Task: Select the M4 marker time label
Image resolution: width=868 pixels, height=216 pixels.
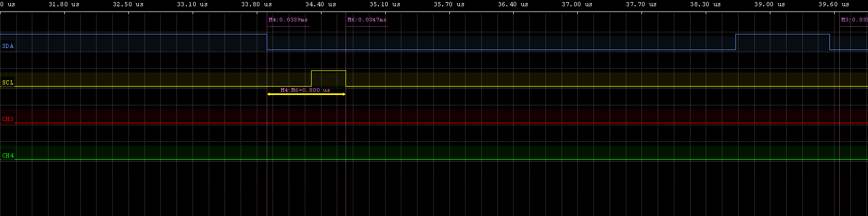Action: pyautogui.click(x=288, y=20)
